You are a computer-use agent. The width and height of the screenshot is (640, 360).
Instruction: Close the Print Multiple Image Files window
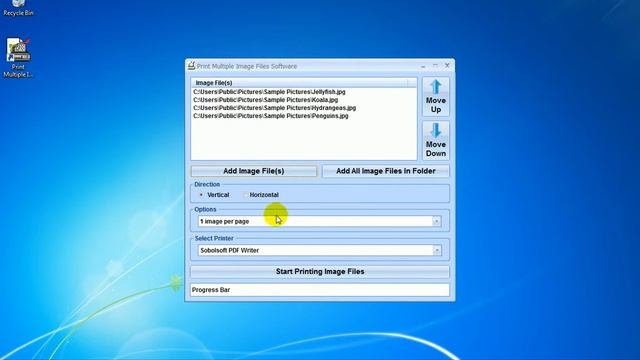point(447,65)
